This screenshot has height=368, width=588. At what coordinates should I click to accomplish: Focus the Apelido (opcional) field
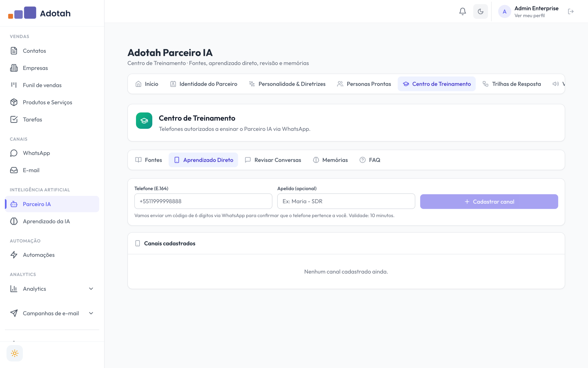[x=346, y=201]
